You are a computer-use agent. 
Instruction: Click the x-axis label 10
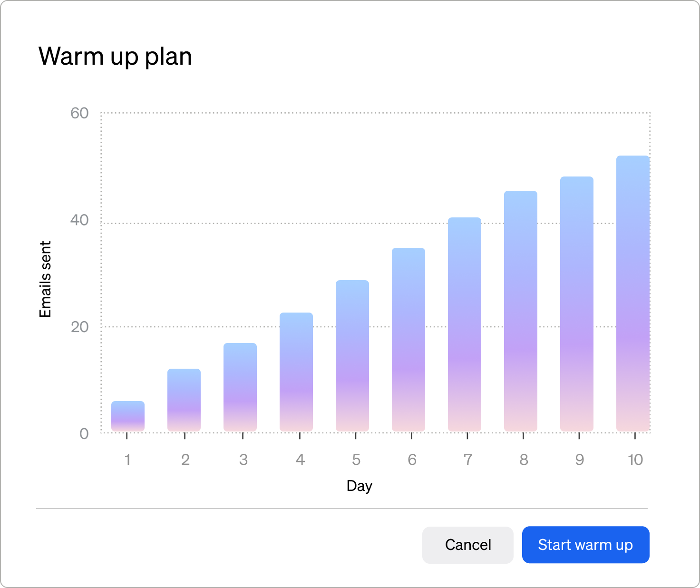tap(635, 460)
